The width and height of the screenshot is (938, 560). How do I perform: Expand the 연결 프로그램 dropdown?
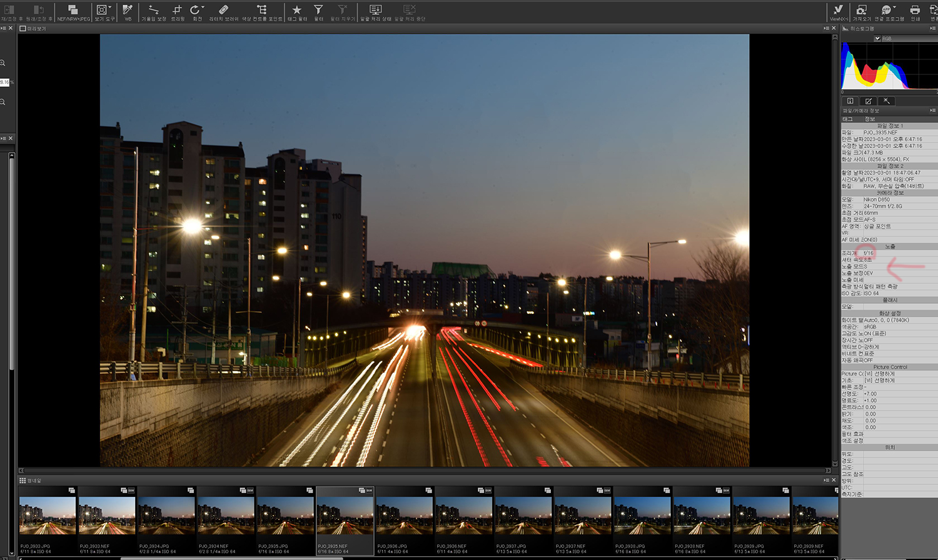coord(894,7)
